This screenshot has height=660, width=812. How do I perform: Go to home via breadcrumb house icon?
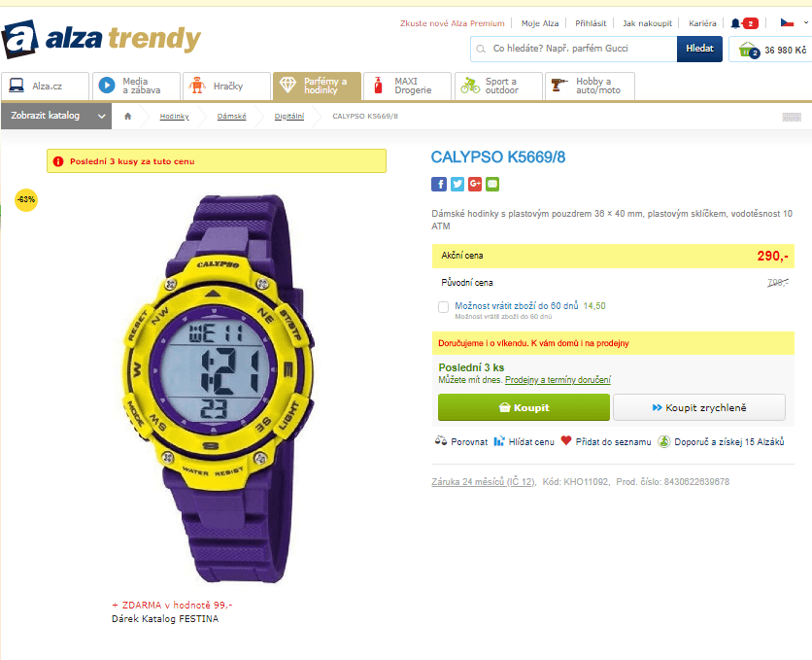[128, 116]
